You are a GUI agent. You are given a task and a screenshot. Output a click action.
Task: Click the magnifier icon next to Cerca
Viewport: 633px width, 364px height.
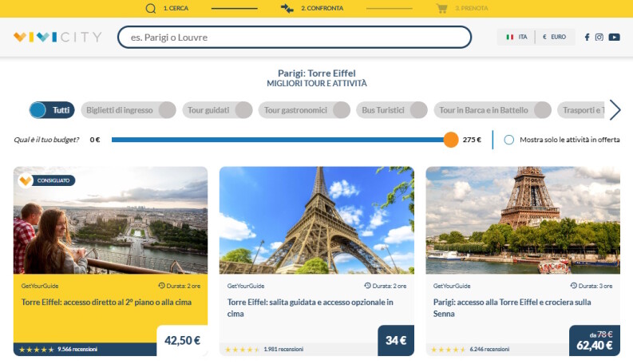(151, 9)
